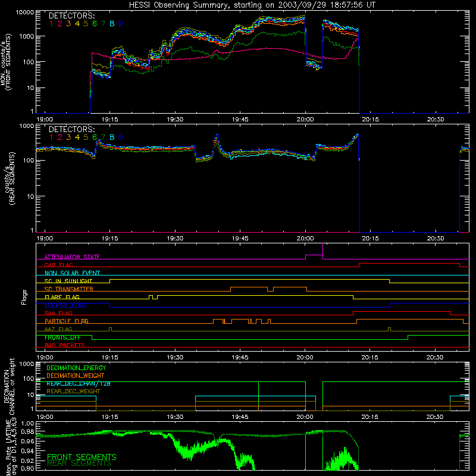Click the 20:00 time tick under front segments plot
The image size is (476, 476).
pos(305,120)
